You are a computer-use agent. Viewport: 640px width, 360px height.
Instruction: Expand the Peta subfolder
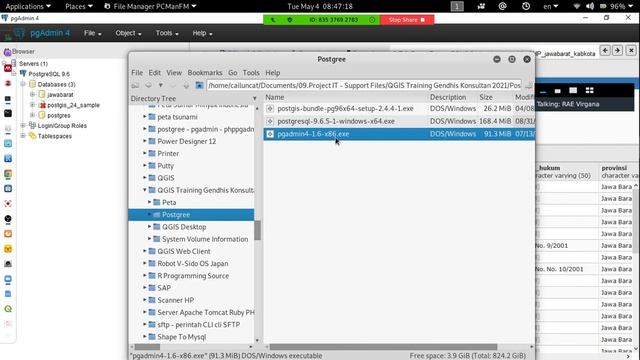point(149,202)
